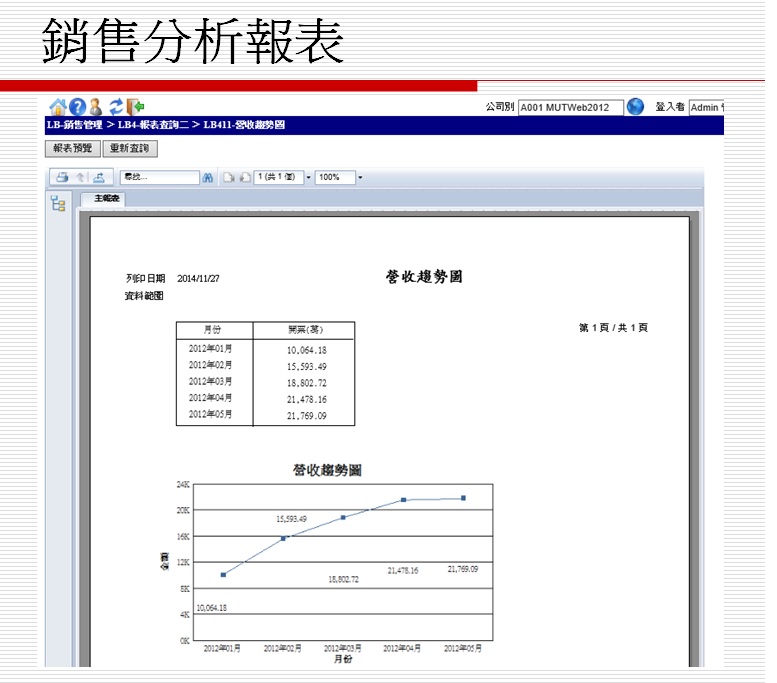777x683 pixels.
Task: Click the chart data point for 2012年05月
Action: [x=463, y=498]
